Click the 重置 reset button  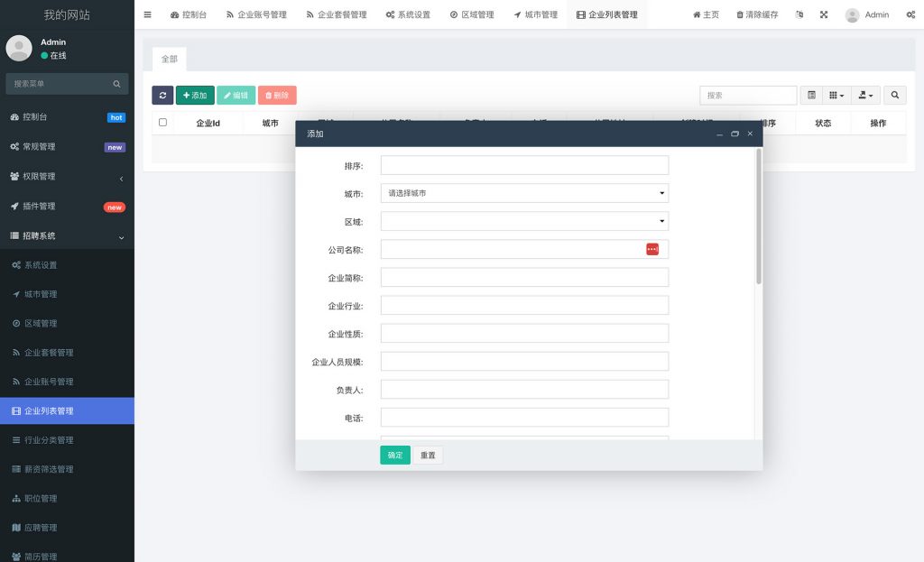[428, 455]
